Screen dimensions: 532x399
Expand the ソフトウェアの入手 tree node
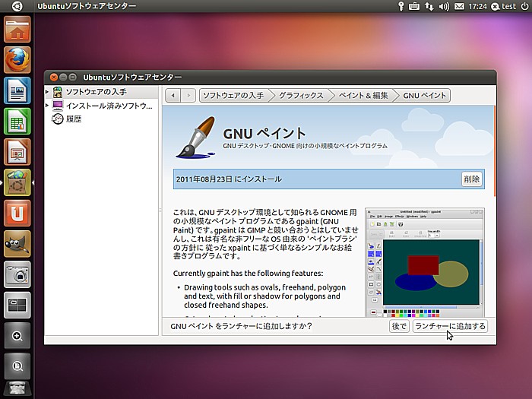[47, 92]
